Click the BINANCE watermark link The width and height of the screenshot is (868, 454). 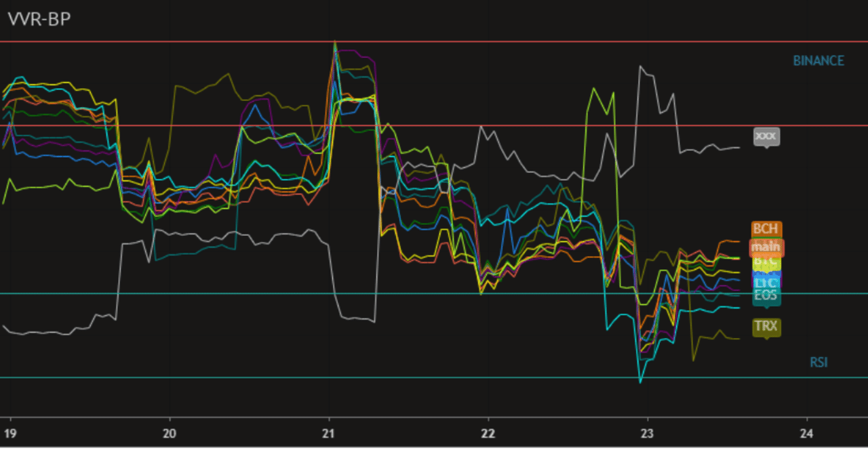(818, 60)
